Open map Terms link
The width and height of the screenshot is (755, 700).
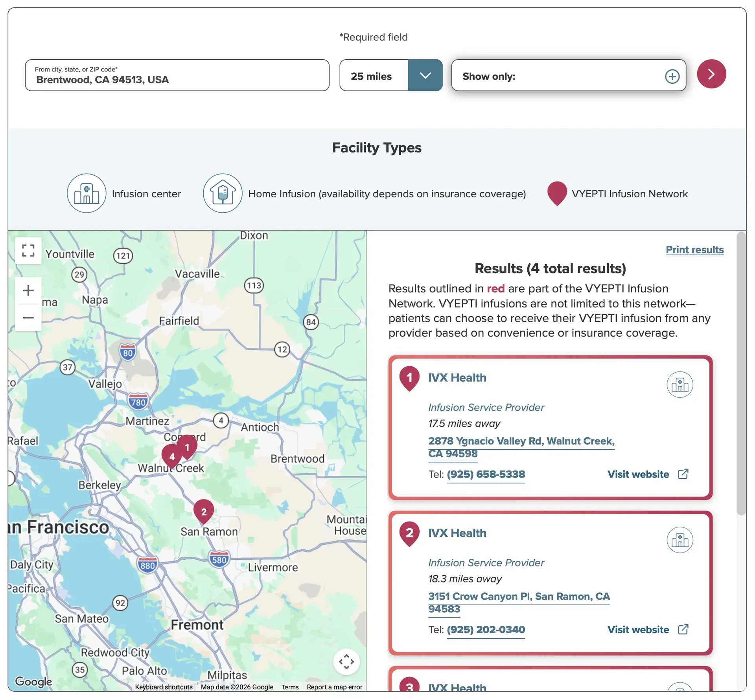coord(290,687)
